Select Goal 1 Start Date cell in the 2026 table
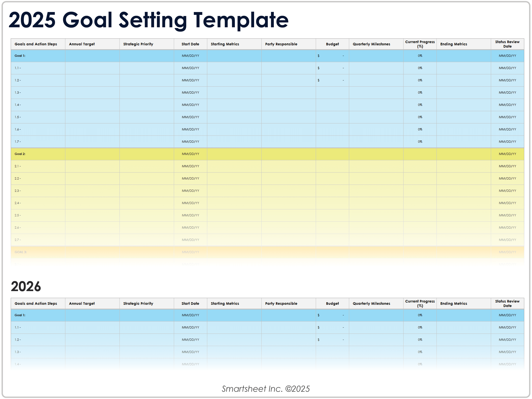Image resolution: width=532 pixels, height=399 pixels. 190,315
